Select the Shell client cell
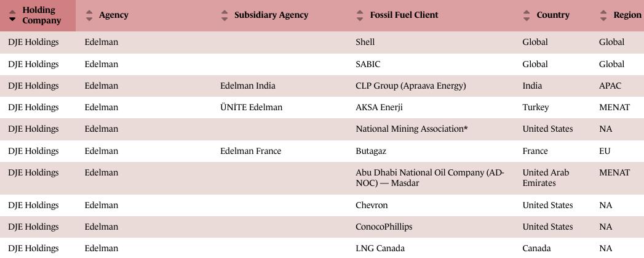The width and height of the screenshot is (644, 258). 365,42
